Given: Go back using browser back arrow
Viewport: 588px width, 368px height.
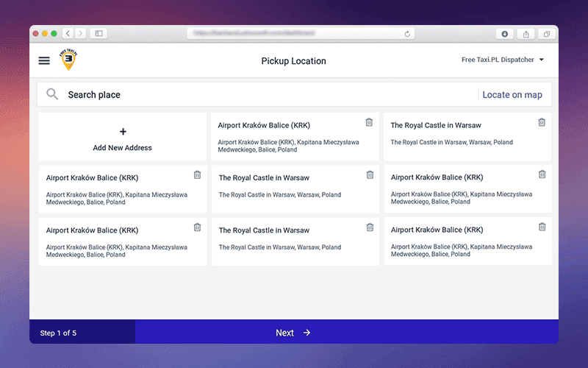Looking at the screenshot, I should coord(68,34).
